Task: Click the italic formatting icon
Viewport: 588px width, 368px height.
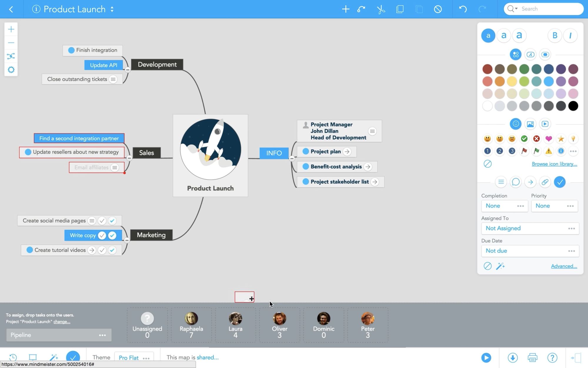Action: [x=571, y=35]
